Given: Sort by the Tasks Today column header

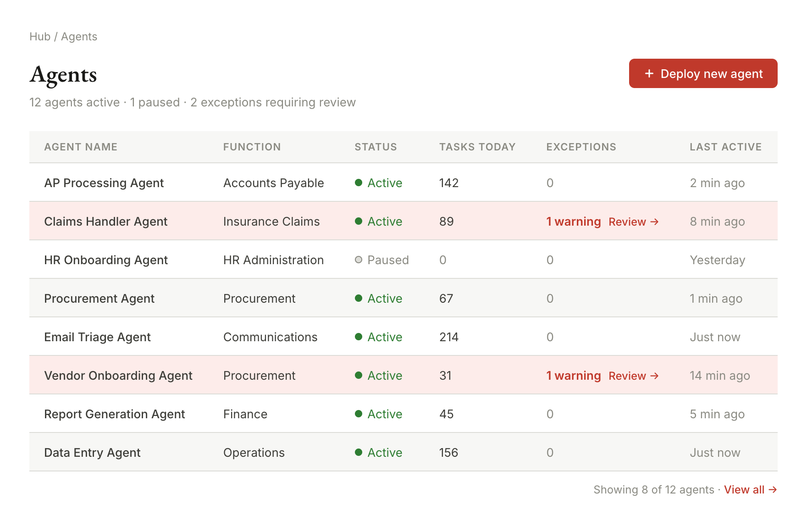Looking at the screenshot, I should 477,147.
